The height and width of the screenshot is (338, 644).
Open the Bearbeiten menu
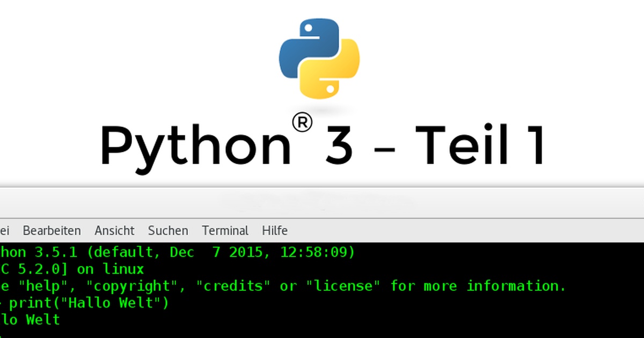(x=52, y=230)
